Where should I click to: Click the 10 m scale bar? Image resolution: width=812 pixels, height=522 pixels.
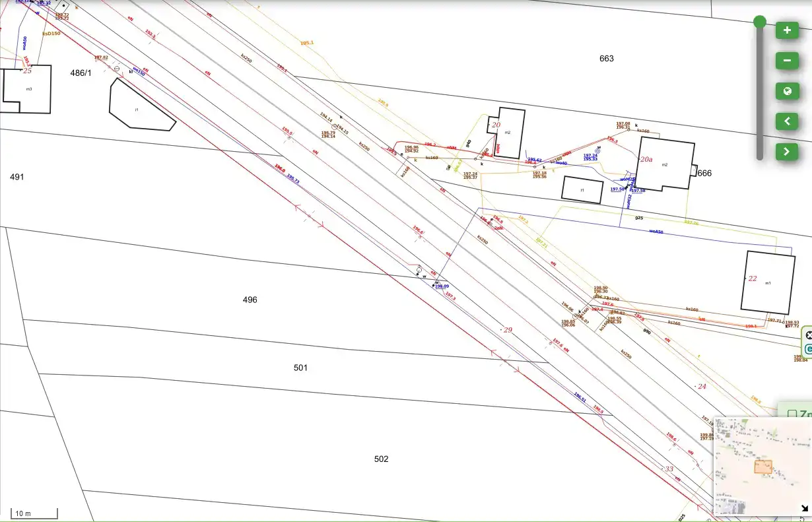pyautogui.click(x=34, y=513)
